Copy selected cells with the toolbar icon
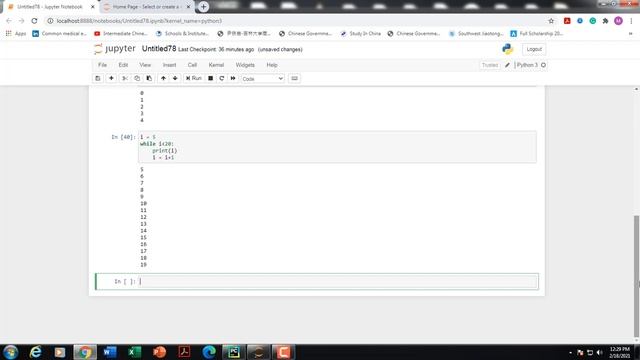The image size is (640, 360). [137, 78]
